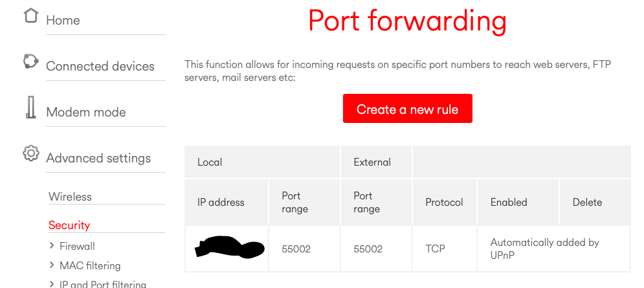
Task: Open the Home menu item
Action: click(x=63, y=20)
